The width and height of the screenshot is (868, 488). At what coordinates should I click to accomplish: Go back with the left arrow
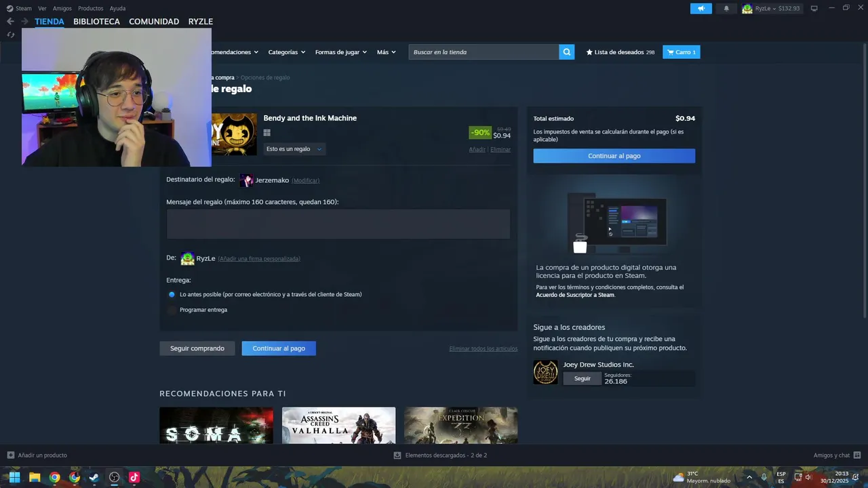click(10, 22)
